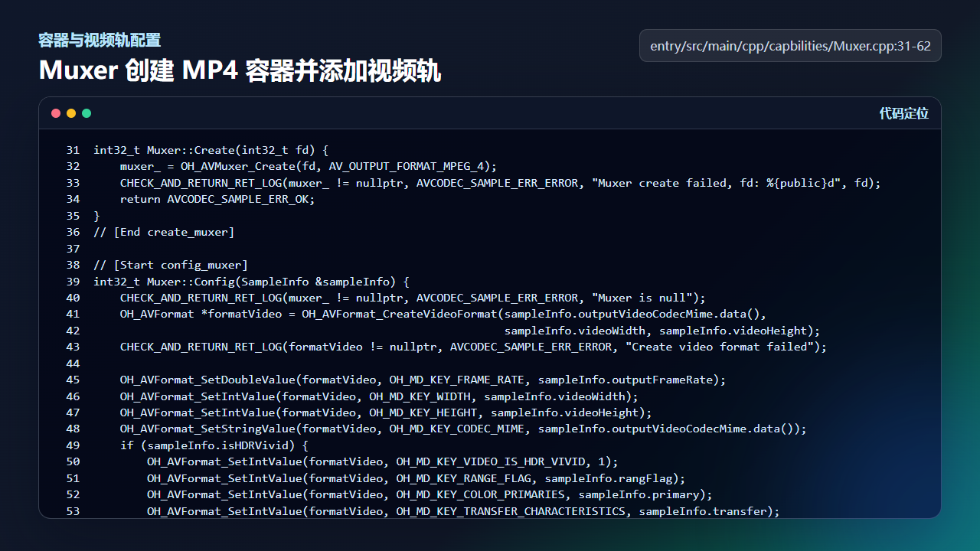The image size is (980, 551).
Task: Click line 45 OH_MD_KEY_FRAME_RATE statement
Action: pos(423,380)
